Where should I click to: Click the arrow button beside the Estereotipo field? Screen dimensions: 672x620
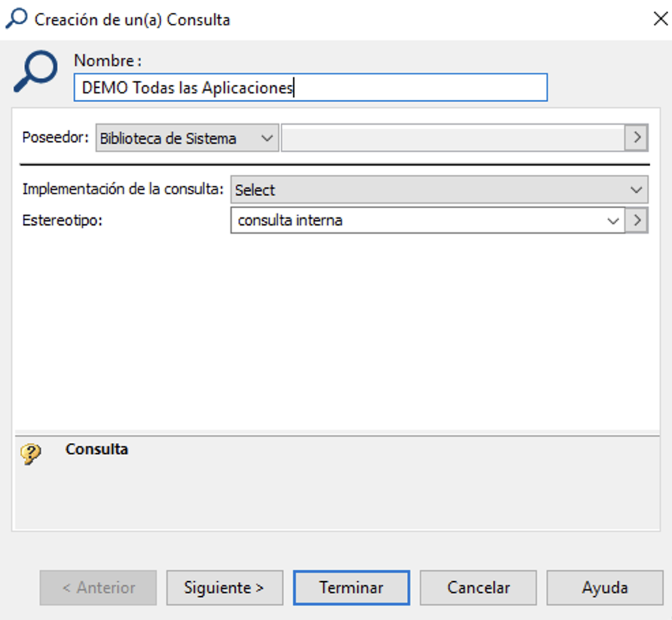pyautogui.click(x=637, y=221)
